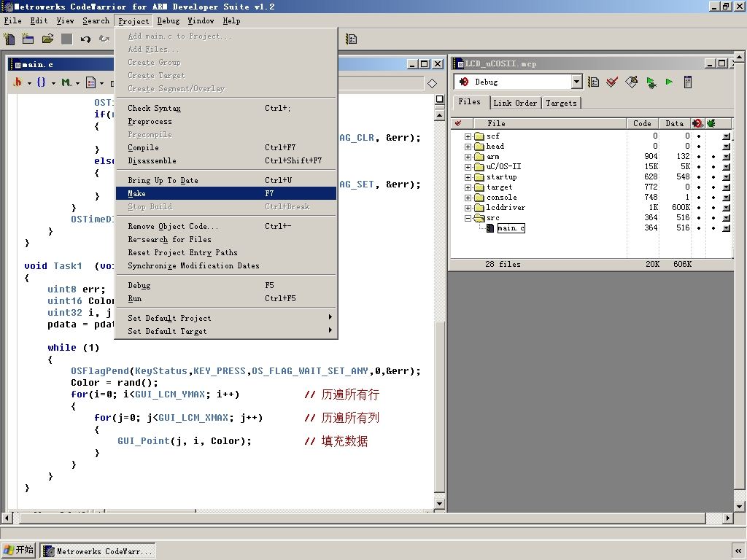Click the green target column header icon

711,123
